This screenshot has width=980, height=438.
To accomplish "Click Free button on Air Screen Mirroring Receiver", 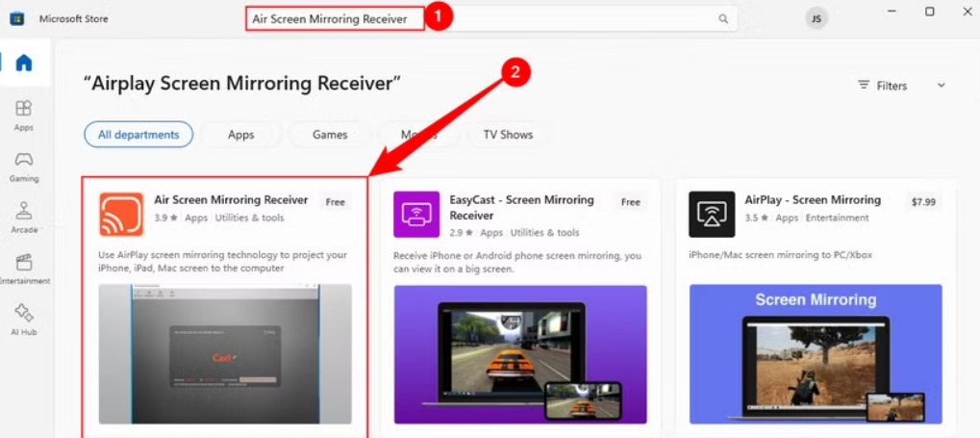I will 335,202.
